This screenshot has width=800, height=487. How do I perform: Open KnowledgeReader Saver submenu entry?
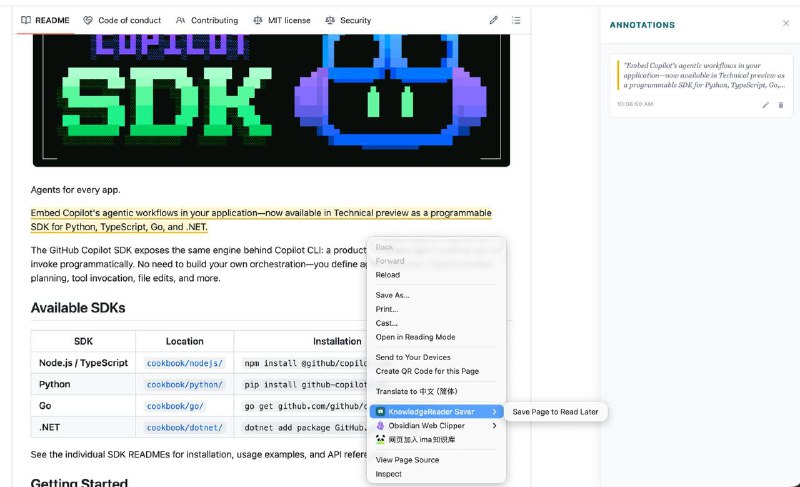[436, 412]
